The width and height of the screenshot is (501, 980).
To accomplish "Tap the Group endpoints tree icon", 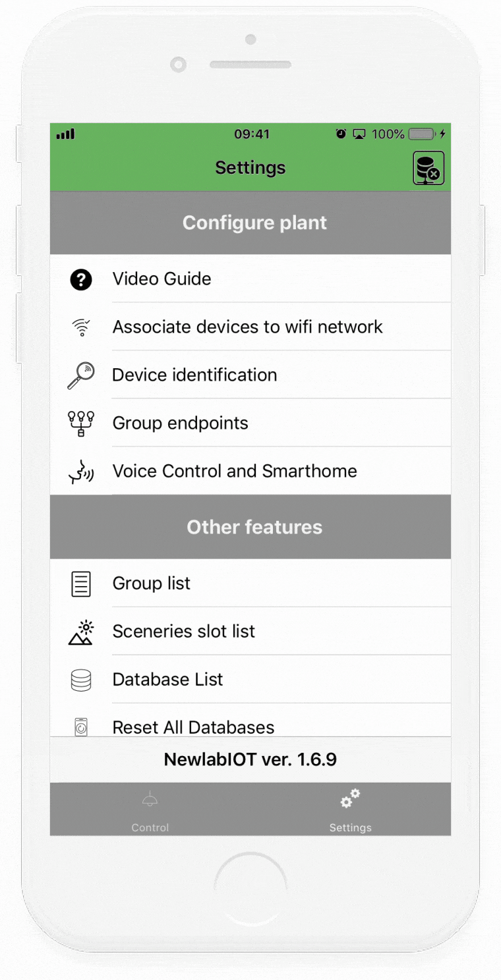I will pos(81,423).
